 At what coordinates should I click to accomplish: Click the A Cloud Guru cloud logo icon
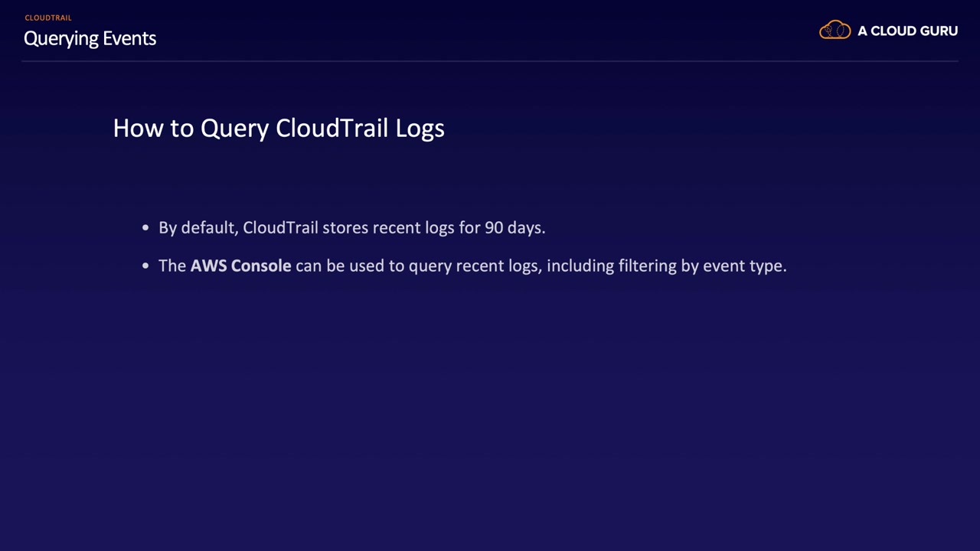[835, 31]
